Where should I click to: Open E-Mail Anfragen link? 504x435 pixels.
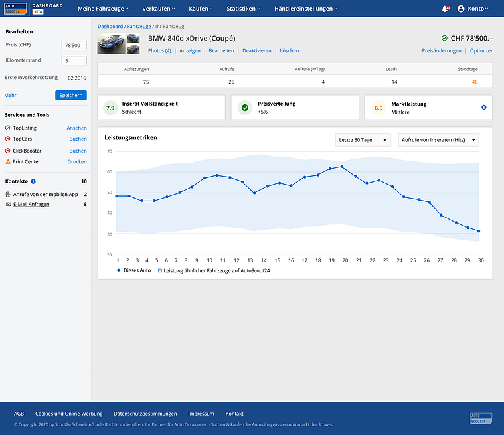(31, 204)
